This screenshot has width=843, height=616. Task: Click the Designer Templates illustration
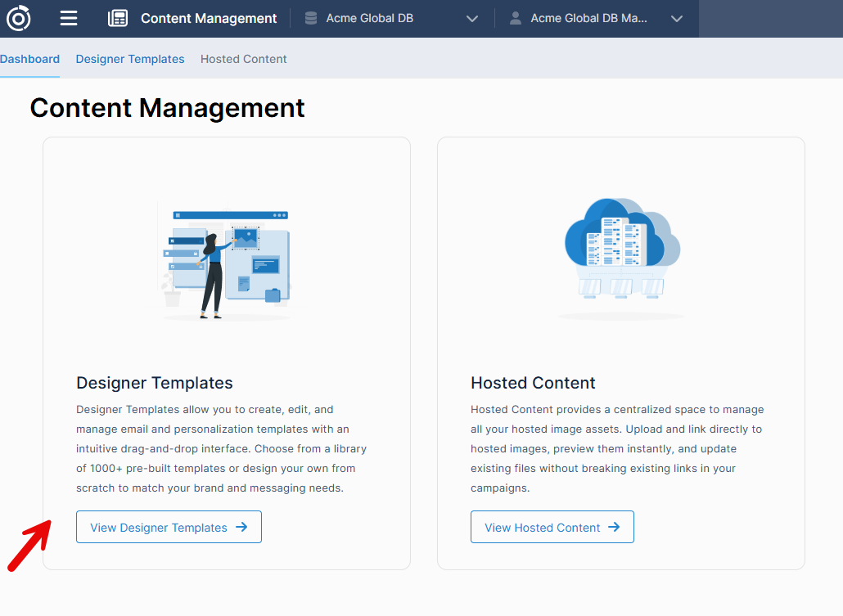click(x=225, y=262)
